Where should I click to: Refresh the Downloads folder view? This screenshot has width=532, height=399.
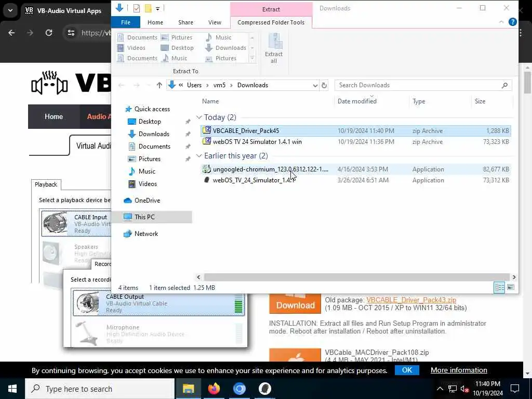click(324, 85)
